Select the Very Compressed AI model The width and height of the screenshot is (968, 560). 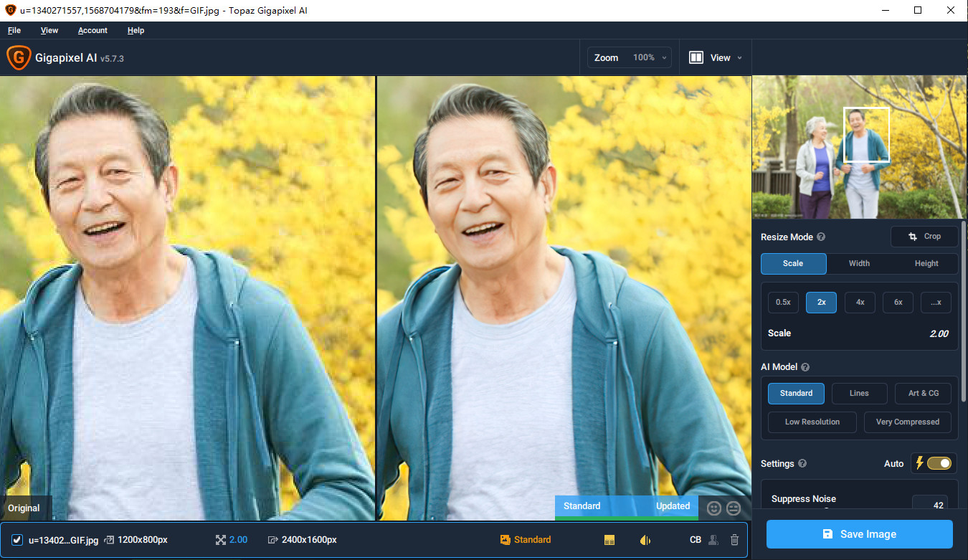907,422
